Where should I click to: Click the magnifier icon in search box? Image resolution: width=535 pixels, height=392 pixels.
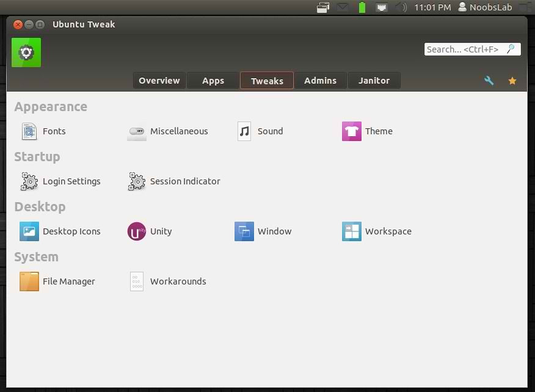(x=511, y=49)
